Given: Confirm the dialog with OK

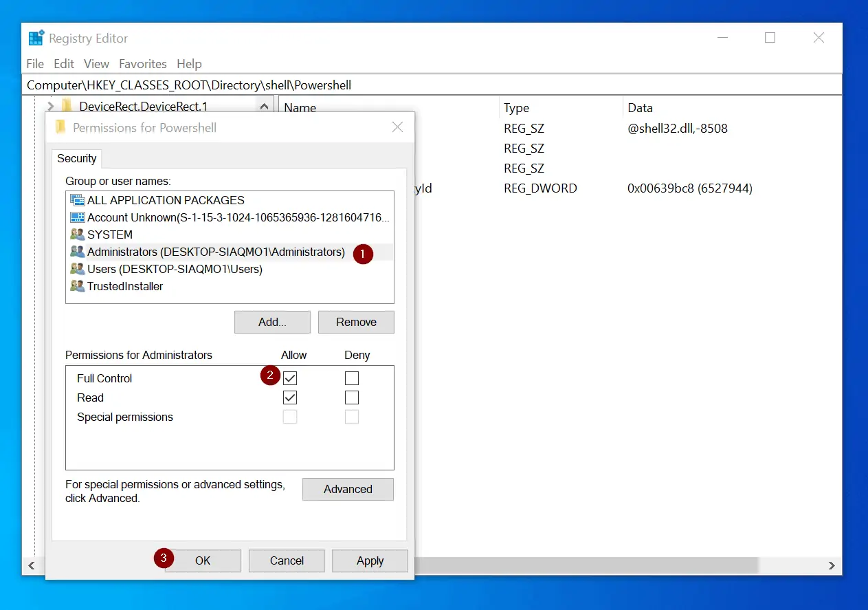Looking at the screenshot, I should pos(203,560).
